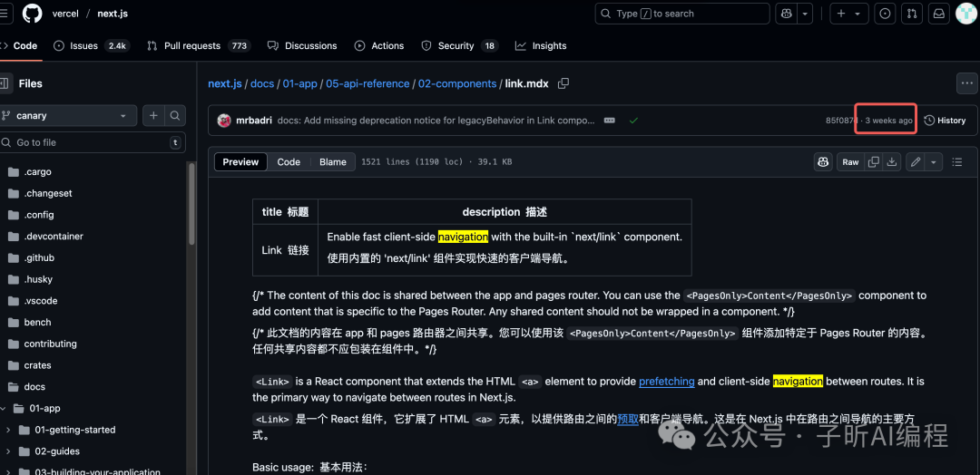
Task: Open your issues icon in header
Action: tap(885, 14)
